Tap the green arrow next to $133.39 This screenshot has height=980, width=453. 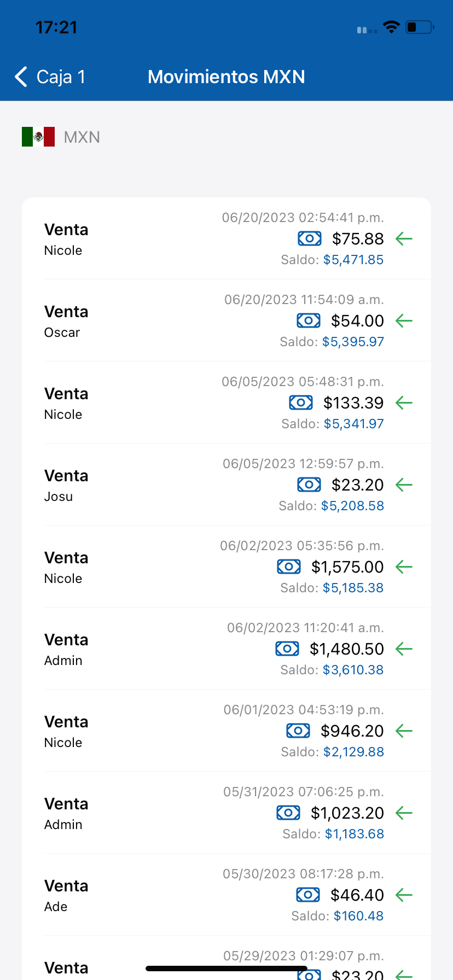click(404, 403)
